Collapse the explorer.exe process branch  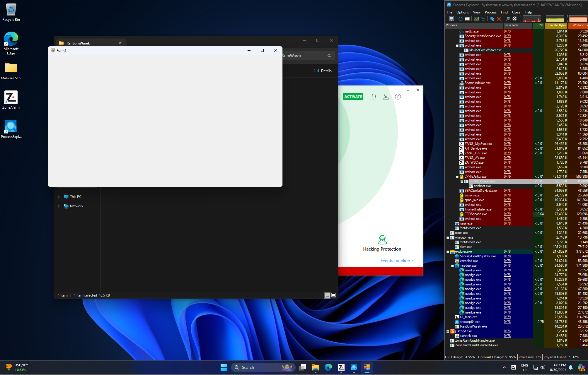448,252
